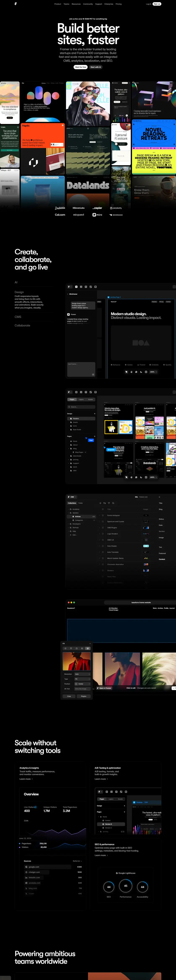Click the Sign up button
The image size is (176, 980).
pos(157,4)
